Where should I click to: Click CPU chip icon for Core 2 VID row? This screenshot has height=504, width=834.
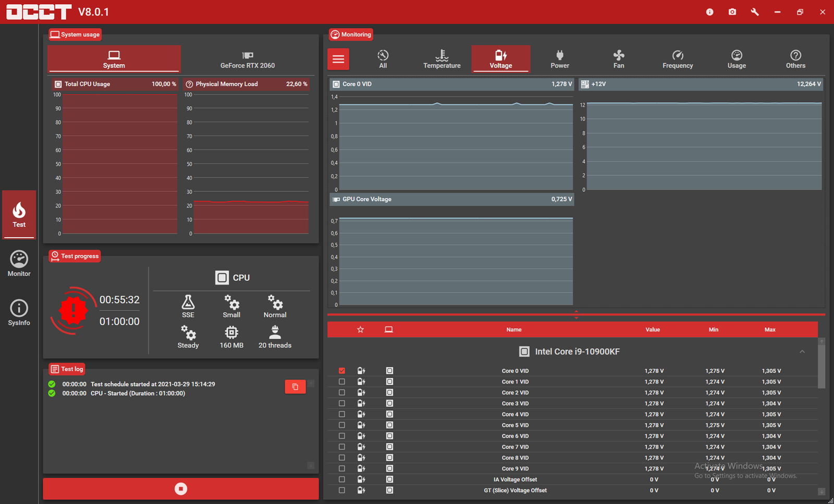point(389,392)
